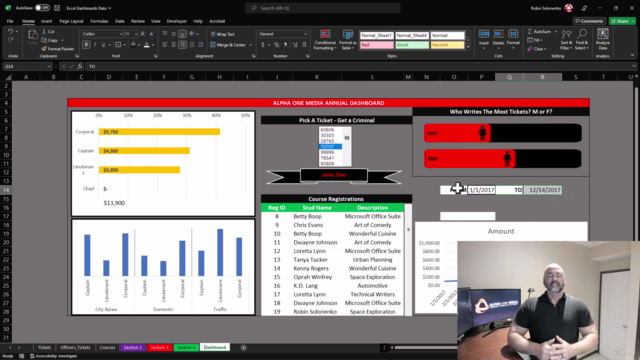Screen dimensions: 640x360
Task: Toggle Middle Align
Action: coord(173,34)
